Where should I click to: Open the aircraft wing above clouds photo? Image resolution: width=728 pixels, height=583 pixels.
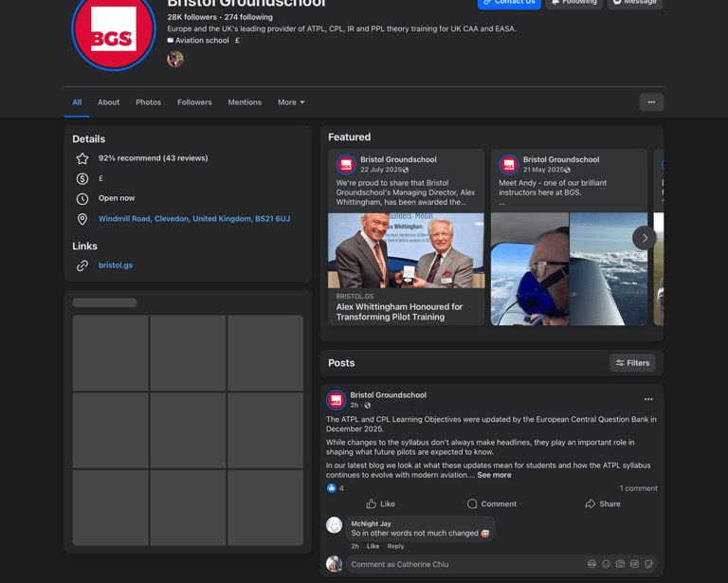(x=609, y=269)
